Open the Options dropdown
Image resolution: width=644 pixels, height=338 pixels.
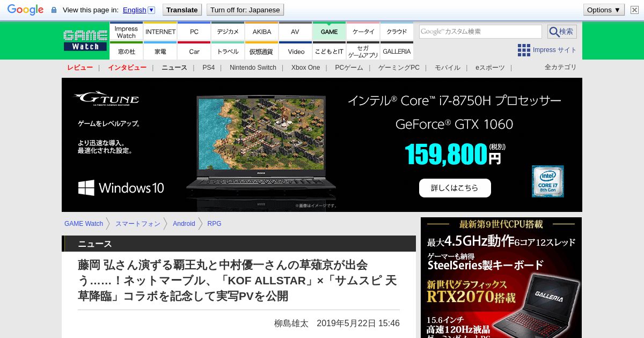tap(604, 10)
